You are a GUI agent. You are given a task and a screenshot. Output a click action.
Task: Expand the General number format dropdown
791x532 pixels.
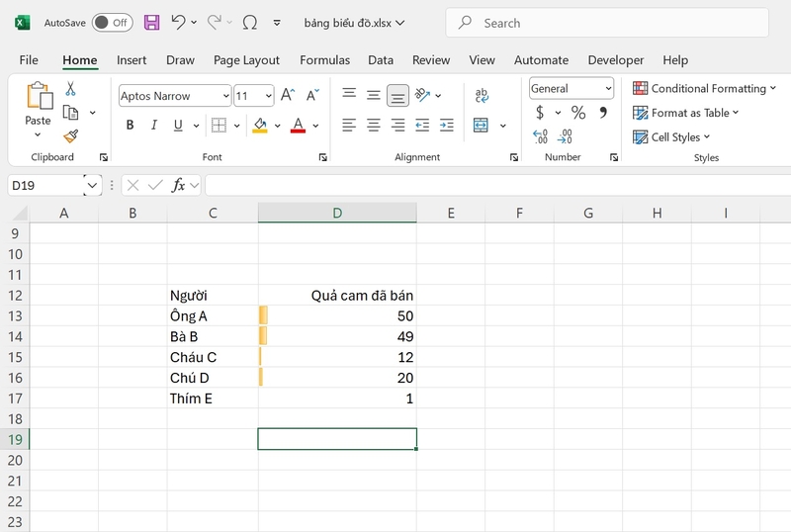(x=608, y=88)
